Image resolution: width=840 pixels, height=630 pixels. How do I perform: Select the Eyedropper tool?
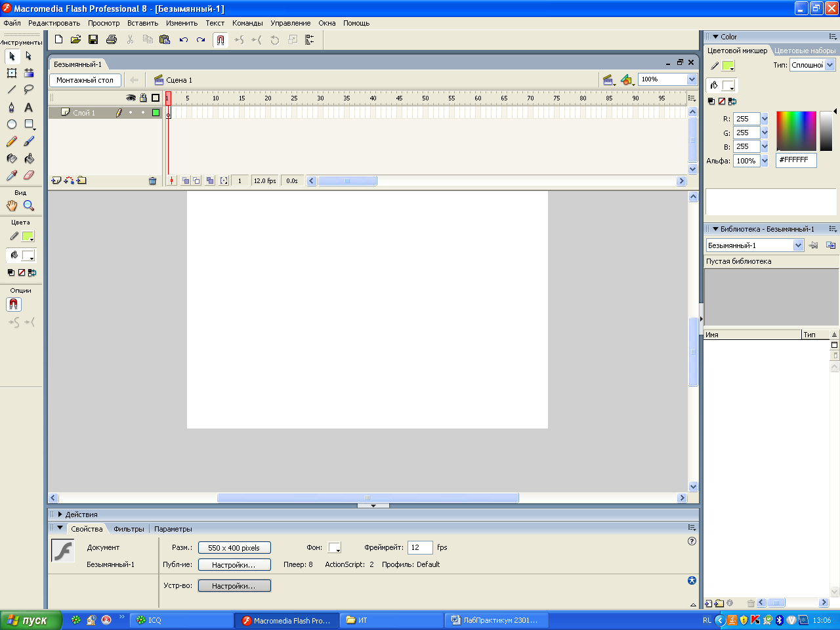click(x=12, y=175)
